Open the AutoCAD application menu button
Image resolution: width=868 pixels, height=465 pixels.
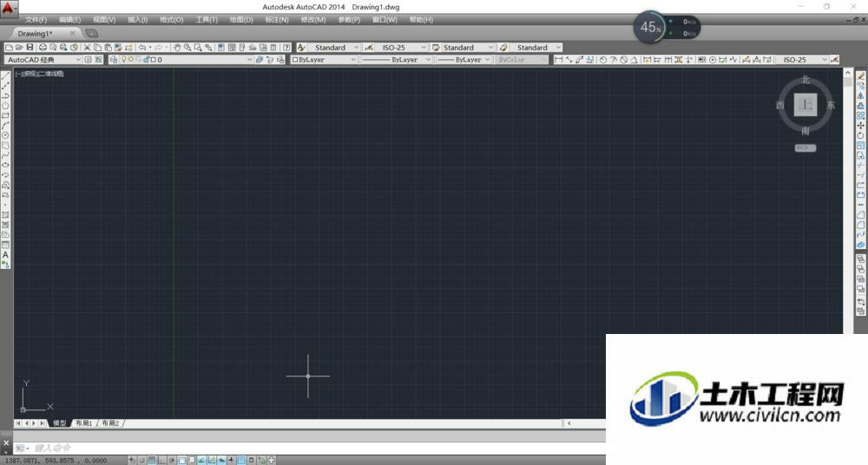click(x=8, y=9)
